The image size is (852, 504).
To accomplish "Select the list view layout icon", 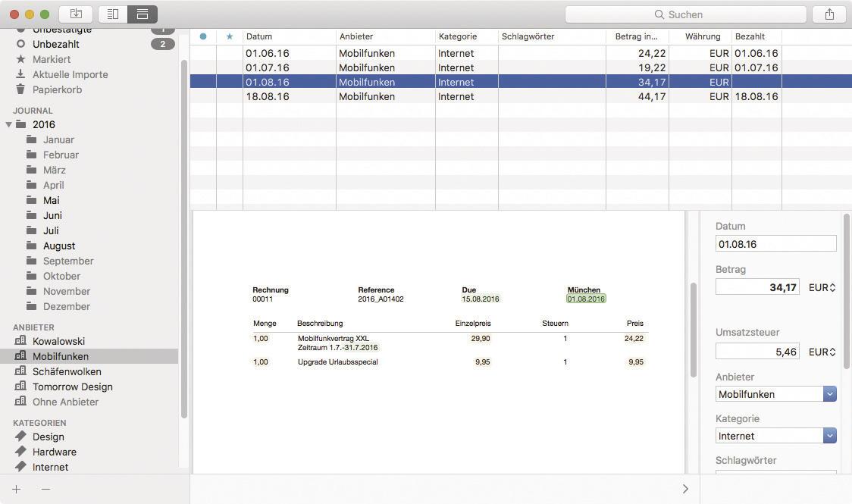I will 142,14.
